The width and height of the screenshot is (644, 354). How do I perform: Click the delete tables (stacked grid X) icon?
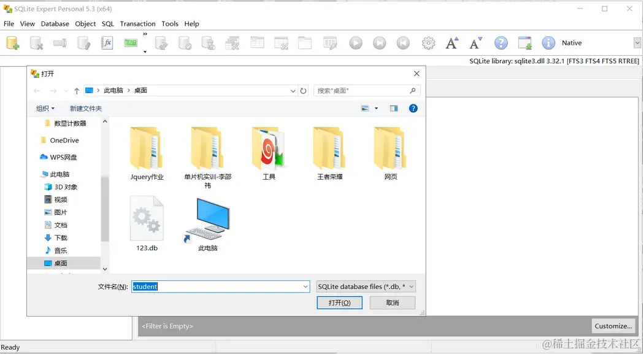point(232,43)
